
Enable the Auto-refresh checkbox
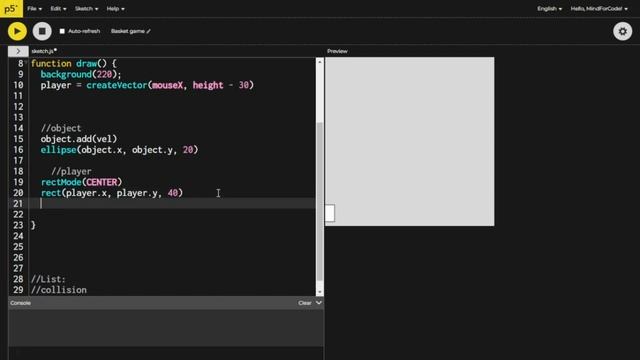[62, 31]
